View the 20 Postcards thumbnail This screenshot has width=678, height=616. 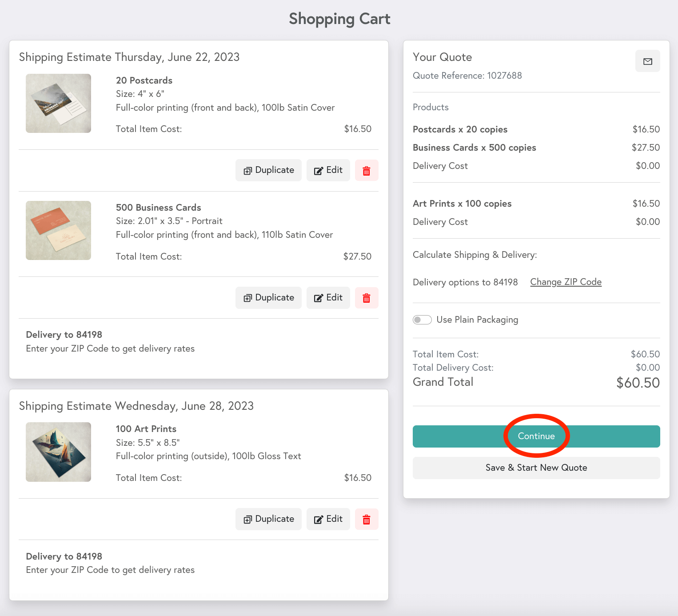point(58,103)
